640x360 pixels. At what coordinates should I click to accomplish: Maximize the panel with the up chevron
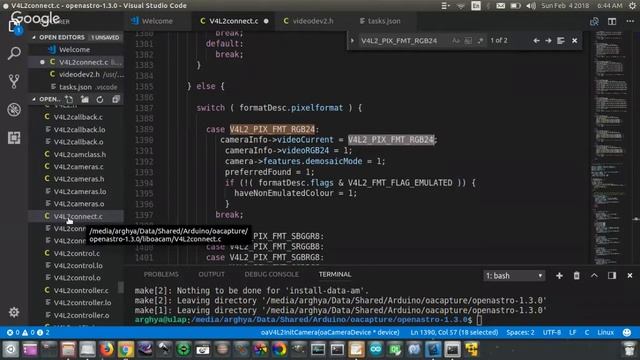click(594, 276)
